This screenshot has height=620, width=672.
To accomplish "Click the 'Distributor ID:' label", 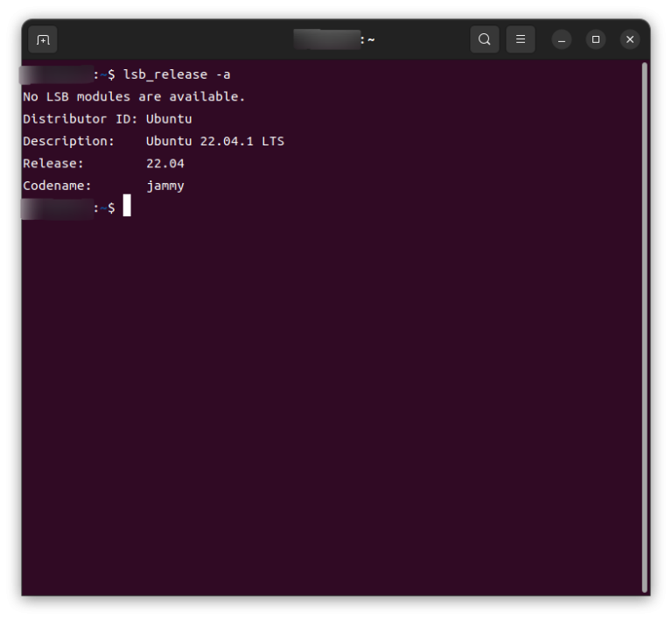I will tap(80, 119).
